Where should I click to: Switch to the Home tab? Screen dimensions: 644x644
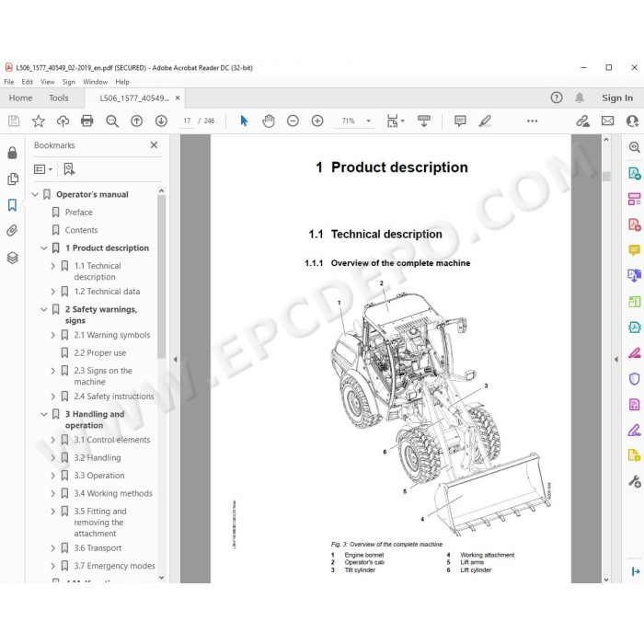(20, 98)
